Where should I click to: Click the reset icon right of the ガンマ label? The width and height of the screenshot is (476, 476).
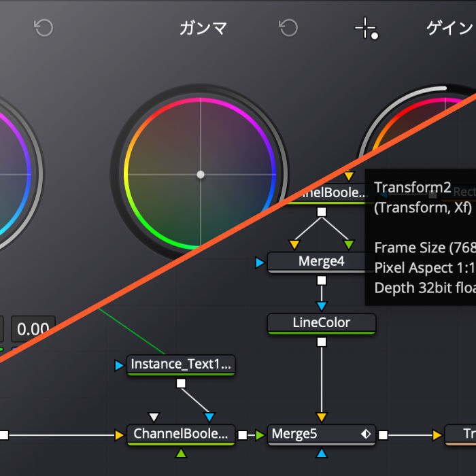(x=288, y=28)
